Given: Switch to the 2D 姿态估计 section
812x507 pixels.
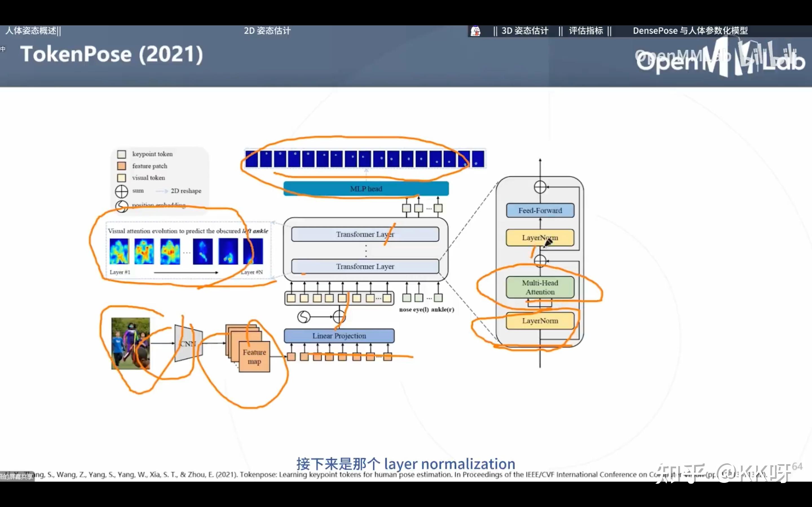Looking at the screenshot, I should [267, 30].
